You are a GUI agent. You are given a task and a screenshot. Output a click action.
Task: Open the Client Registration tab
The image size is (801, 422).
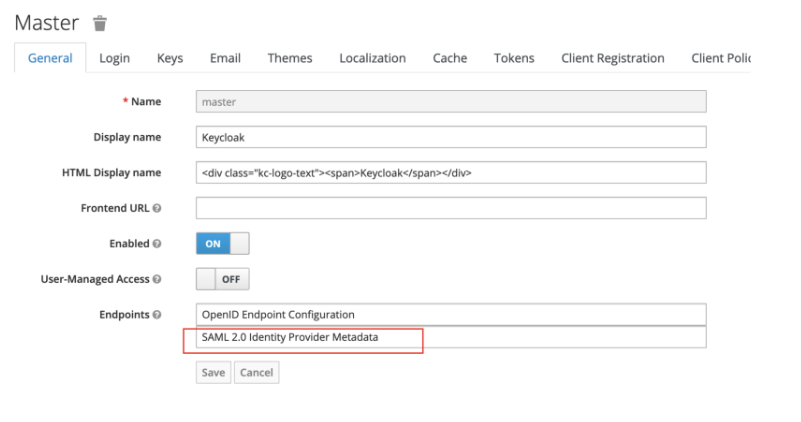612,58
